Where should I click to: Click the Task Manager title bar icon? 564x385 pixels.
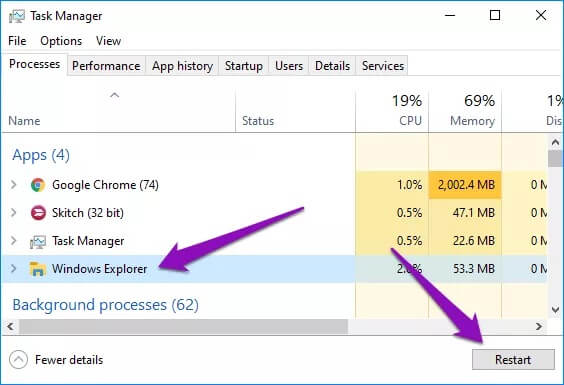[17, 16]
